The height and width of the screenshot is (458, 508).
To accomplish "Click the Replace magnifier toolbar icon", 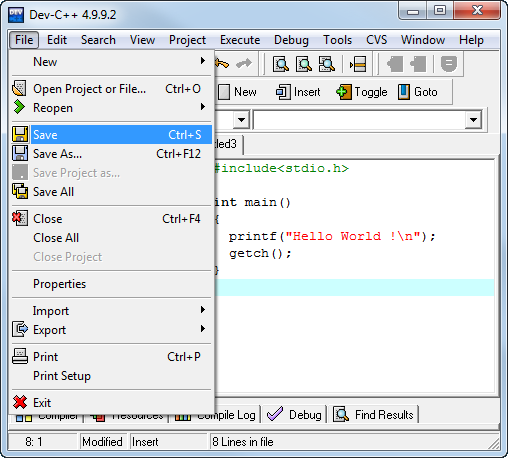I will click(304, 64).
